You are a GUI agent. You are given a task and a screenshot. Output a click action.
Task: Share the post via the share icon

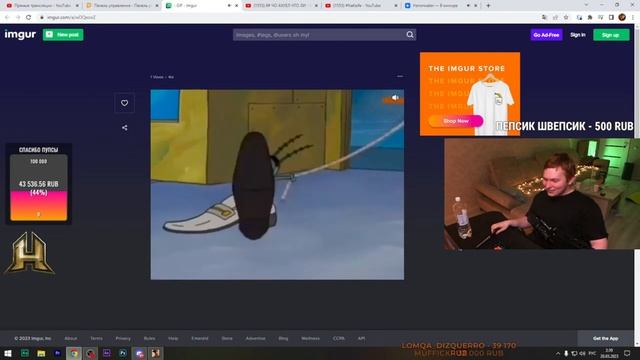point(124,128)
